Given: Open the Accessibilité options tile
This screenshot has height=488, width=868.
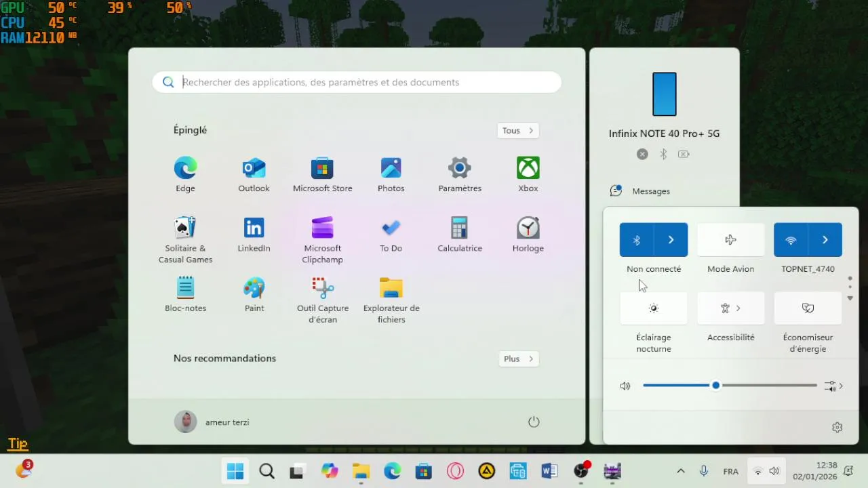Looking at the screenshot, I should [x=730, y=308].
